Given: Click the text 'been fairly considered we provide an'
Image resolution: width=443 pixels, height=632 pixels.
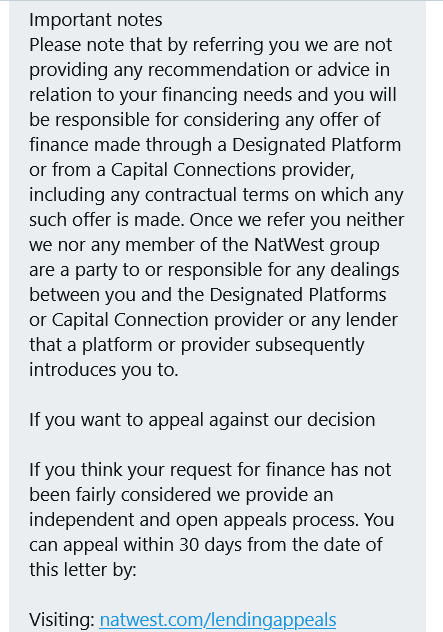Looking at the screenshot, I should (x=181, y=495).
